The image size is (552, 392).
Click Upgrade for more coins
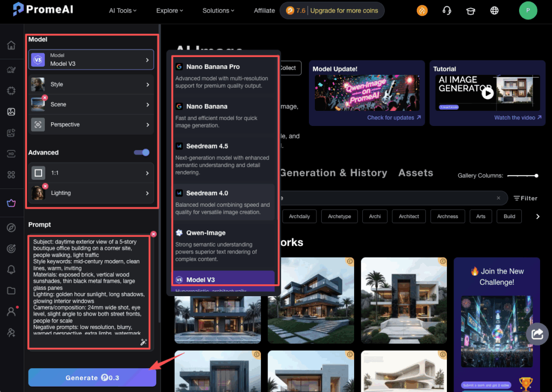tap(344, 11)
